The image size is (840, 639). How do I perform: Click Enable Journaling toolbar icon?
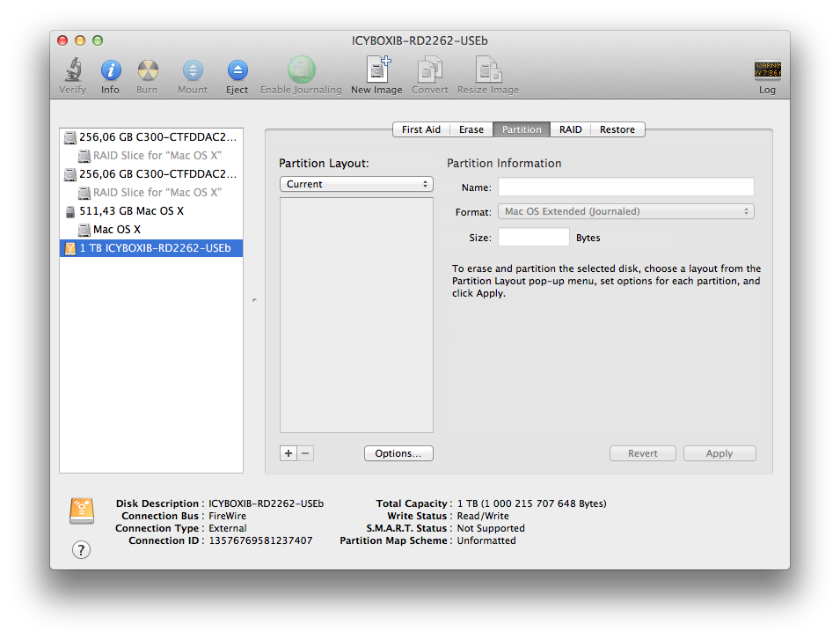pos(301,70)
